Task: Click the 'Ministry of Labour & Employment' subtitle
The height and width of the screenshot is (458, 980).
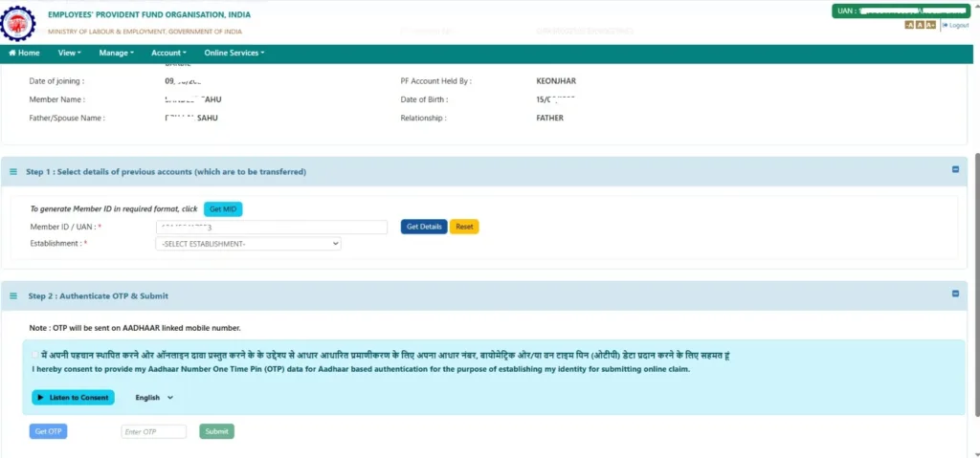Action: (145, 32)
